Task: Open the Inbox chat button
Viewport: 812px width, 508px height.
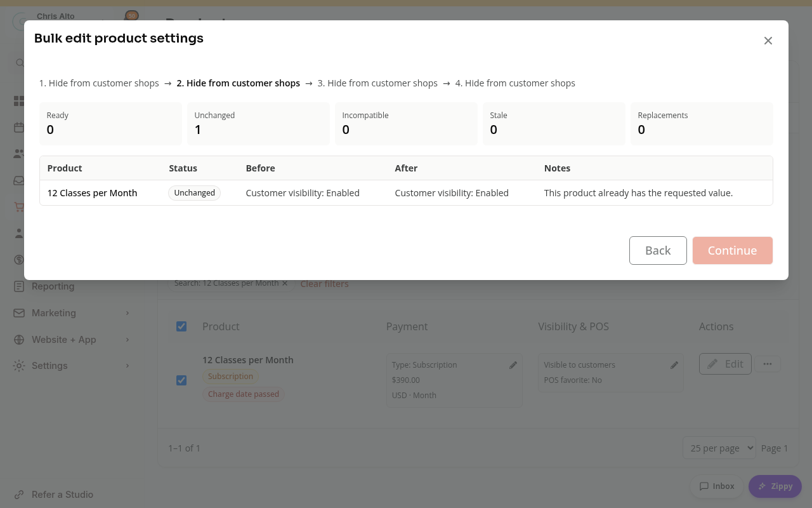Action: [x=716, y=486]
